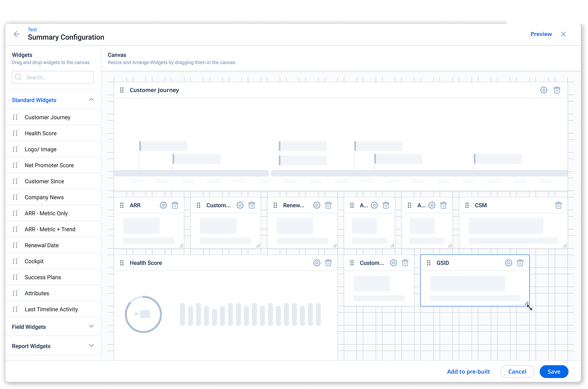Select Renewal Date widget
The width and height of the screenshot is (588, 389).
click(53, 245)
